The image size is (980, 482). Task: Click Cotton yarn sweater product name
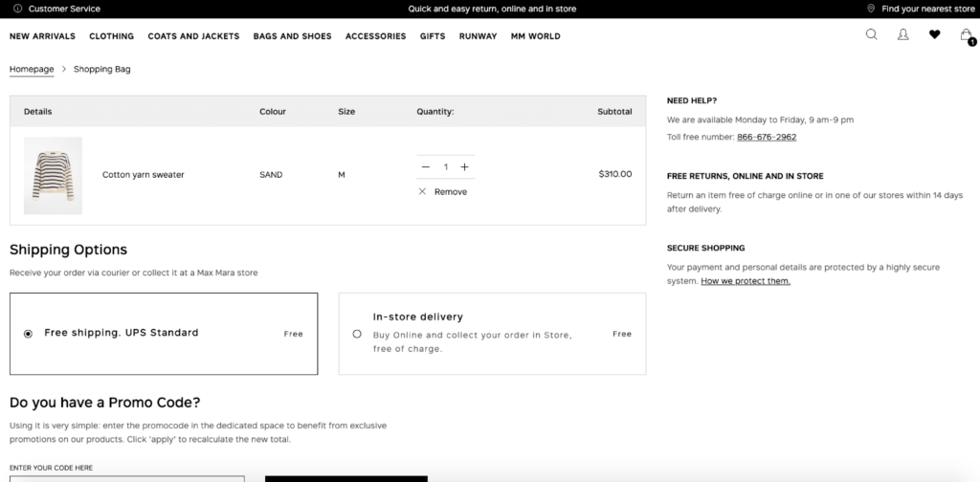144,175
